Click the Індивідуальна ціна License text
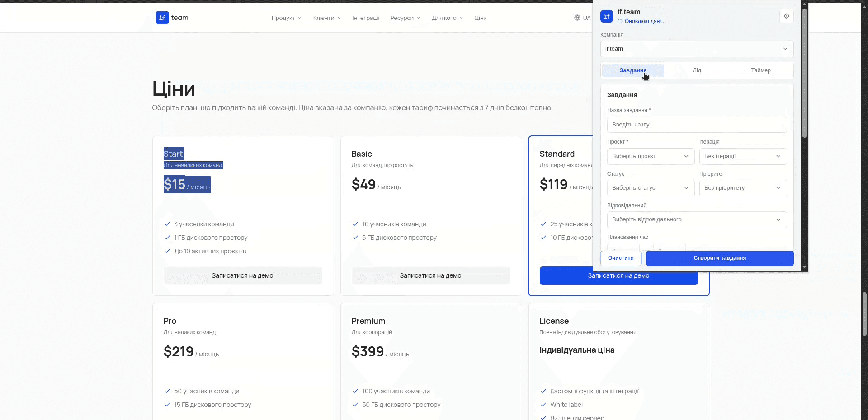The height and width of the screenshot is (420, 868). (x=577, y=350)
